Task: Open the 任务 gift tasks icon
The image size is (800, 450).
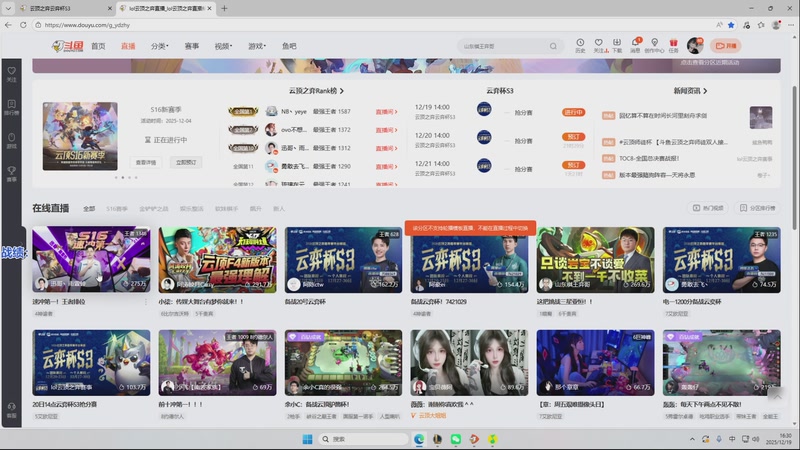Action: coord(673,45)
